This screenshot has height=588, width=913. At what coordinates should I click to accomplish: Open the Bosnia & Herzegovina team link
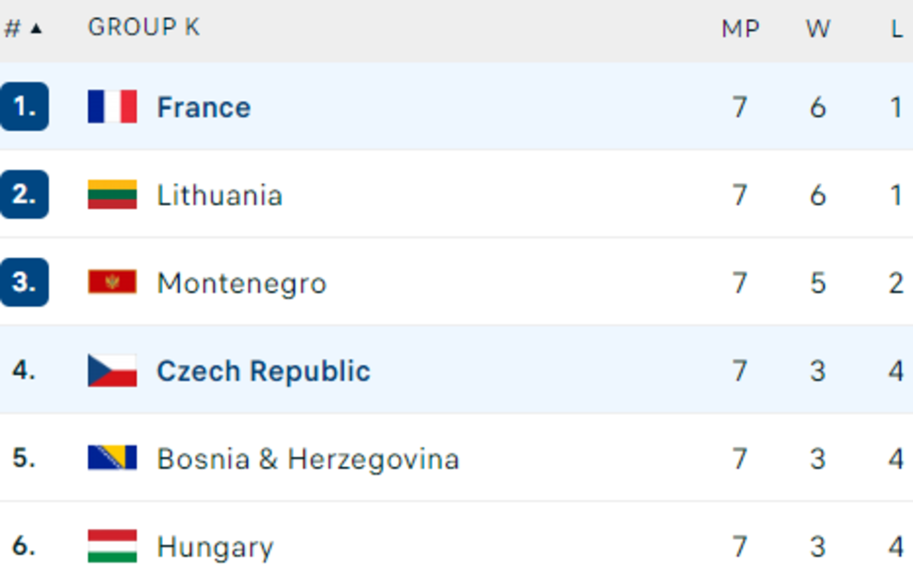(x=308, y=459)
